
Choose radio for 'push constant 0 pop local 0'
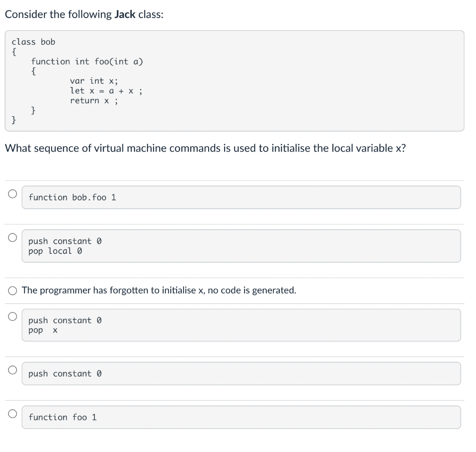[13, 237]
